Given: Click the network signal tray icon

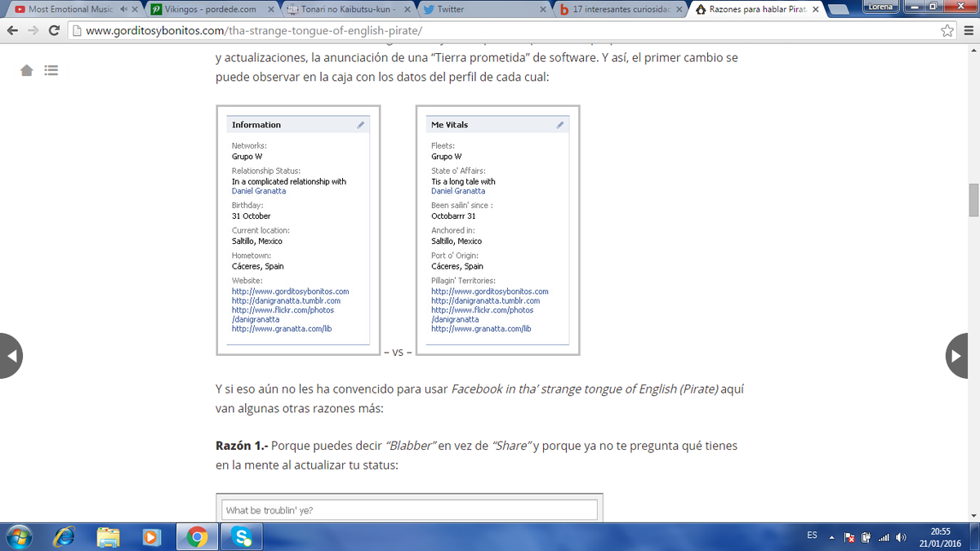Looking at the screenshot, I should click(883, 537).
